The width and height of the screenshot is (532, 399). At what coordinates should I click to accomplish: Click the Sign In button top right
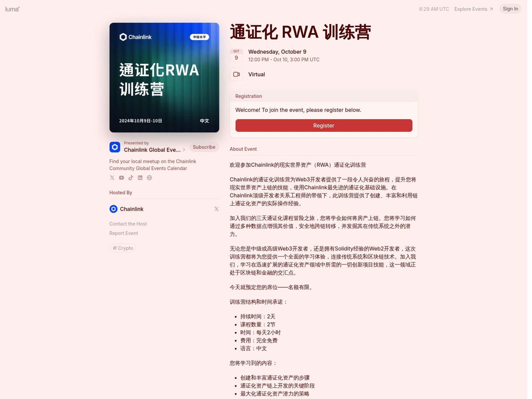coord(510,9)
